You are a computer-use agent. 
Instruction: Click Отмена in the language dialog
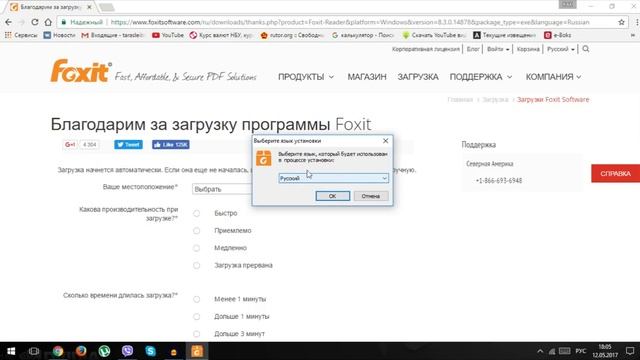pyautogui.click(x=371, y=196)
